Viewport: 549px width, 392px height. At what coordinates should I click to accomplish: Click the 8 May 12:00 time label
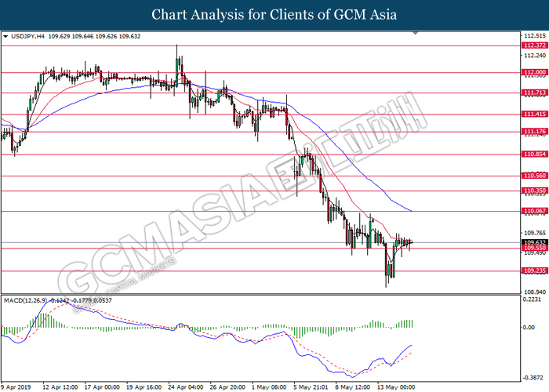353,387
